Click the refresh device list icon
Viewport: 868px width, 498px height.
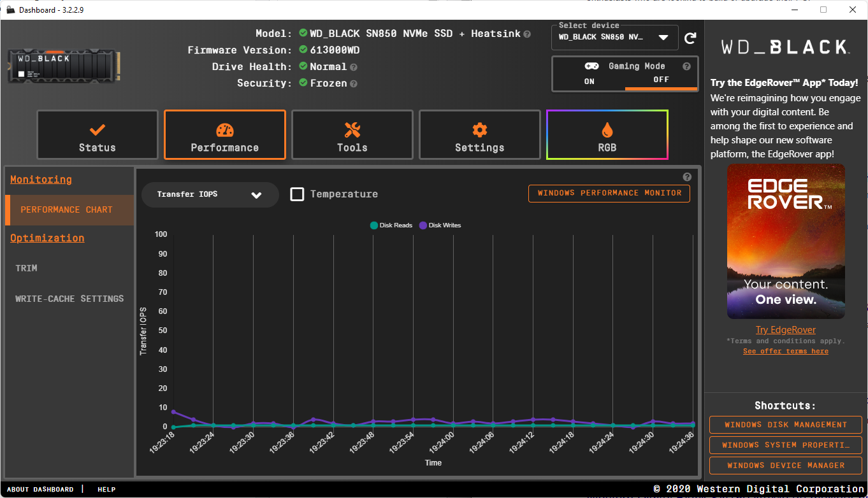click(690, 38)
